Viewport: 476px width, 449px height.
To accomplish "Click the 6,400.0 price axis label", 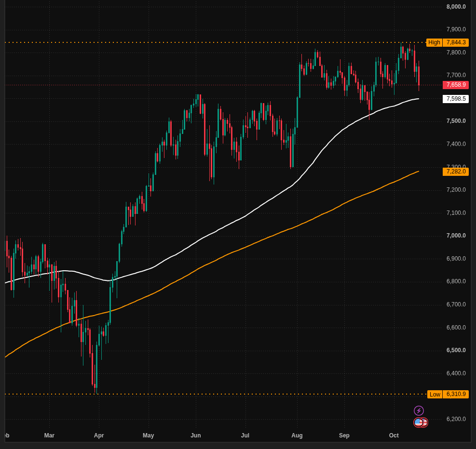I will click(456, 373).
